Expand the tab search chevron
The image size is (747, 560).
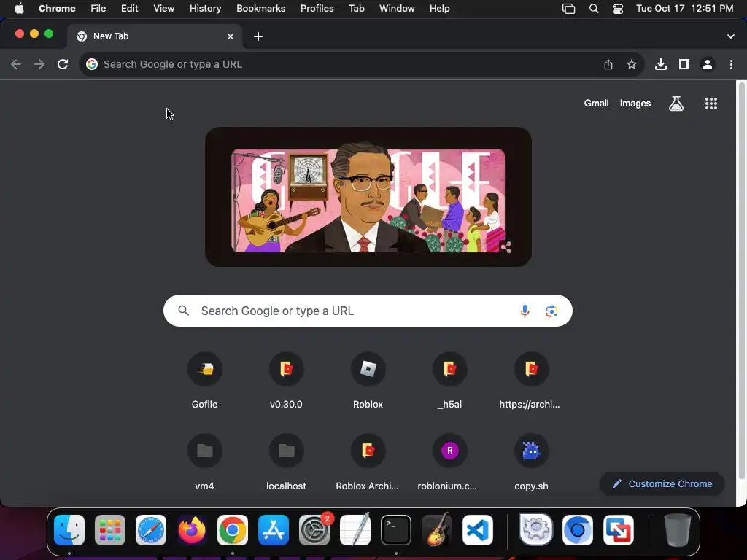coord(731,36)
